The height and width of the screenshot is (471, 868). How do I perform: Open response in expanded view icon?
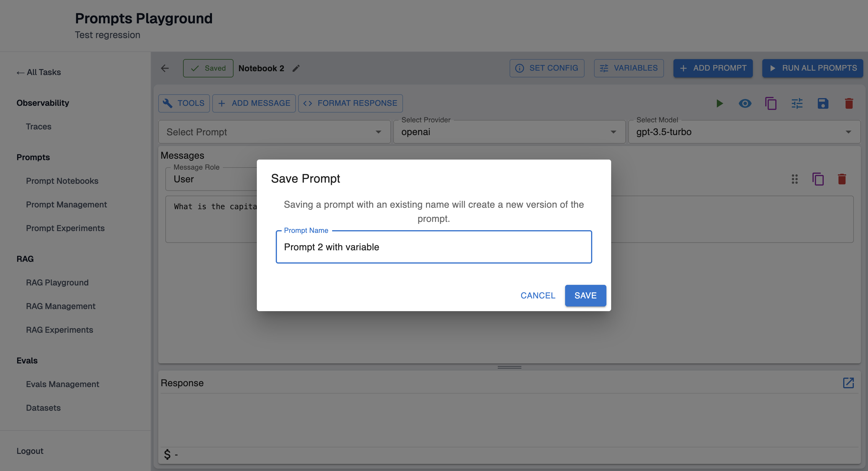[x=848, y=383]
